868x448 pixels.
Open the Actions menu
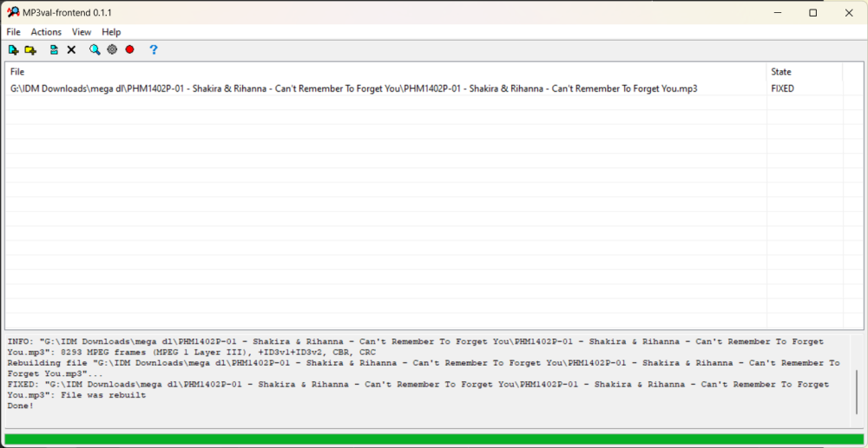tap(46, 32)
